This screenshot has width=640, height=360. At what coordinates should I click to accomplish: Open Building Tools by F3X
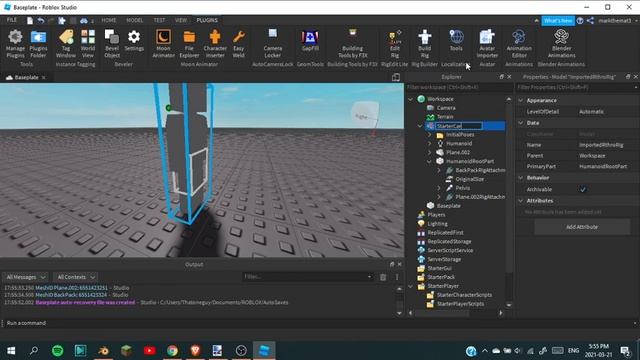point(353,44)
